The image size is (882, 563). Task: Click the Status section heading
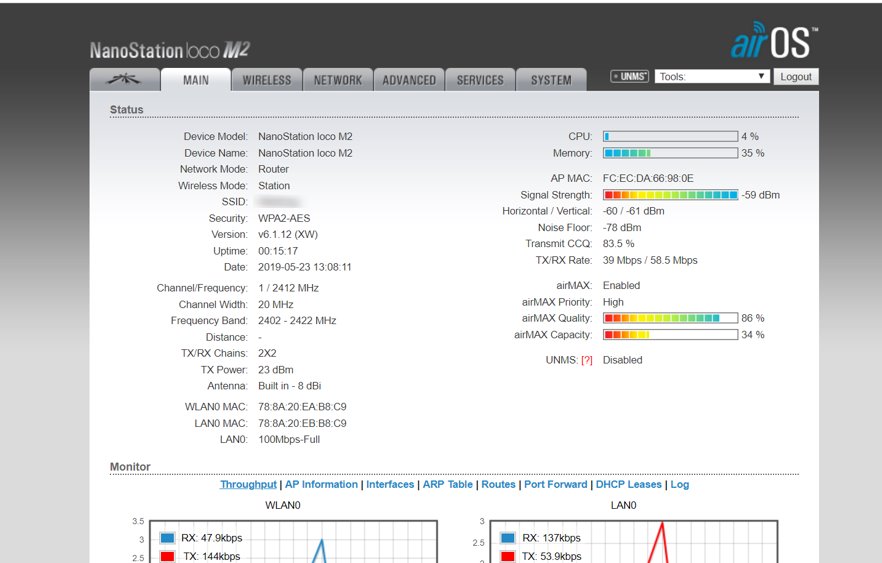(x=127, y=110)
